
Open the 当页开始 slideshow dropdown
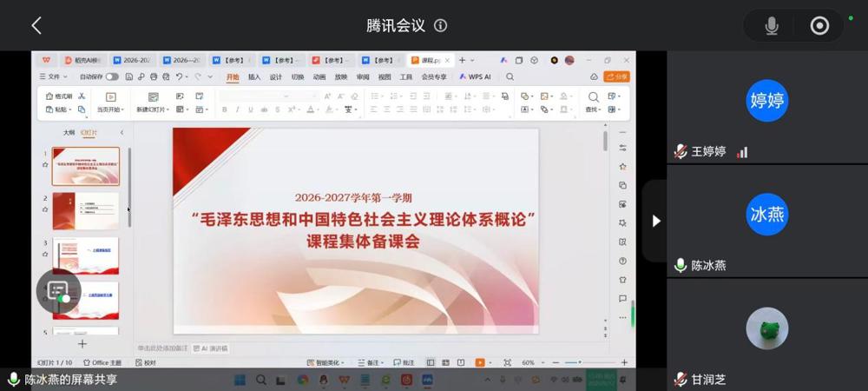(111, 109)
